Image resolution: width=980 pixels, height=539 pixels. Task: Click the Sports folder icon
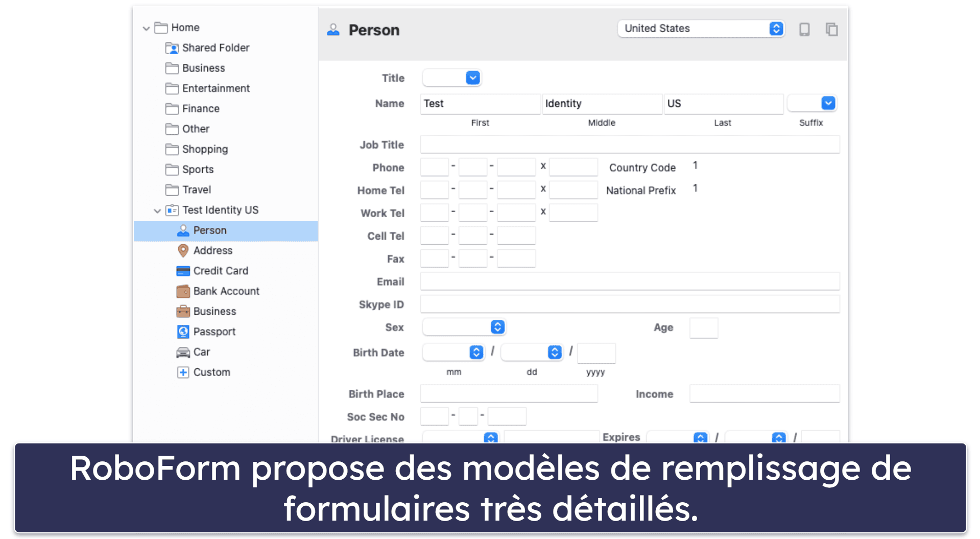click(172, 170)
